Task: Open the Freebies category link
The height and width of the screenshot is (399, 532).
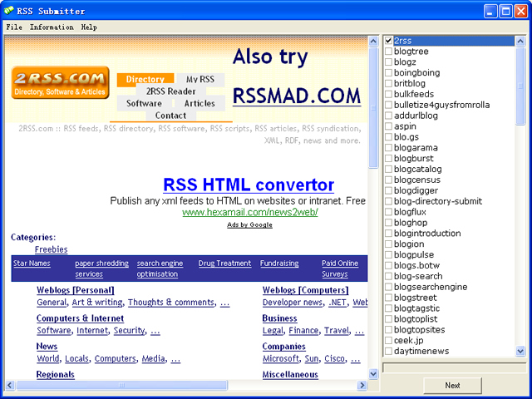Action: (52, 249)
